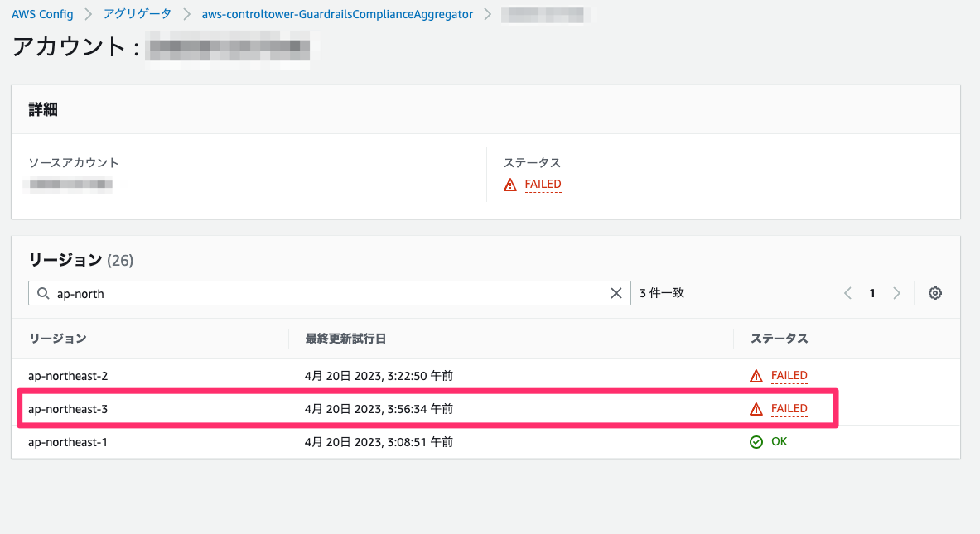The image size is (980, 534).
Task: Click the warning icon beside the 詳細 panel status
Action: point(510,185)
